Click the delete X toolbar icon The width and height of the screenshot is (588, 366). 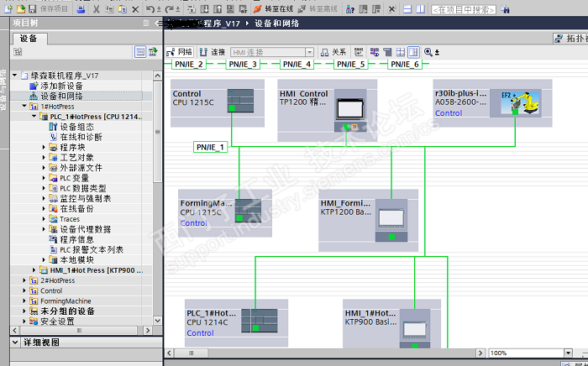click(136, 9)
